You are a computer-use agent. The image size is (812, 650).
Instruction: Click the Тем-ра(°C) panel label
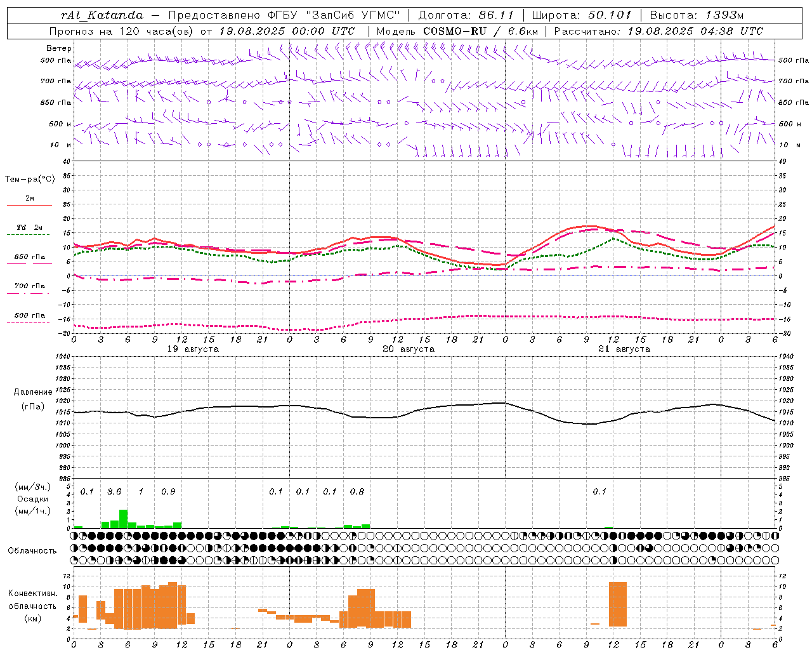(x=30, y=180)
